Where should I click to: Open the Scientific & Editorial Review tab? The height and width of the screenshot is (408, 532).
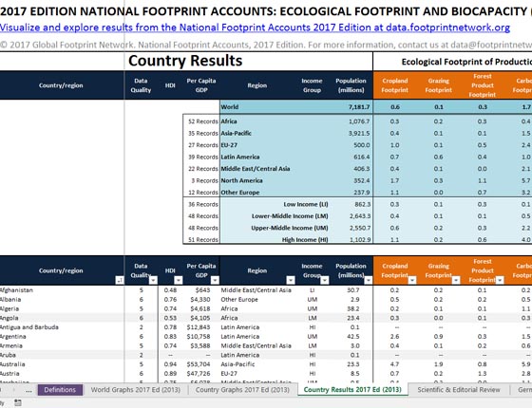(459, 390)
